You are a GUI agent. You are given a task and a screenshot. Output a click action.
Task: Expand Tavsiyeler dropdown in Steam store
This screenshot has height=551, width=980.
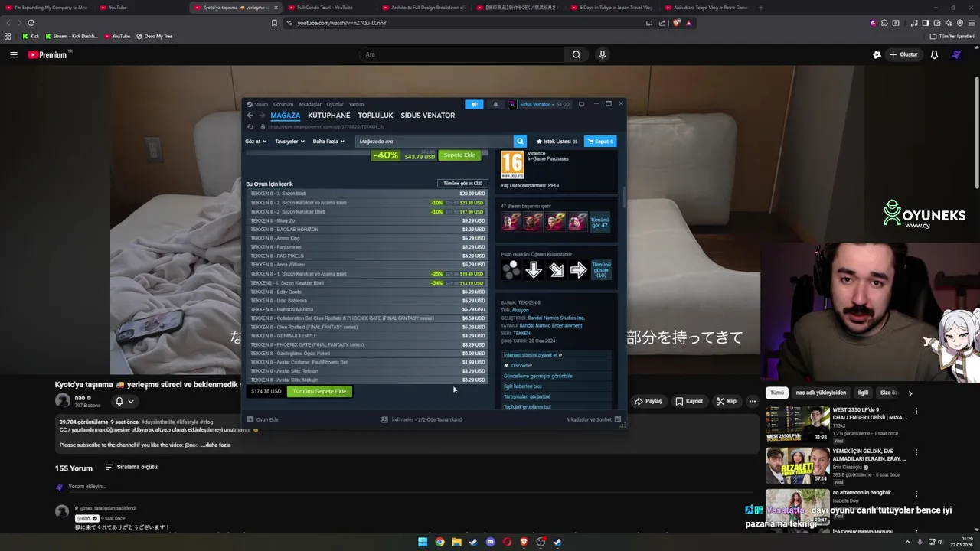click(x=290, y=141)
